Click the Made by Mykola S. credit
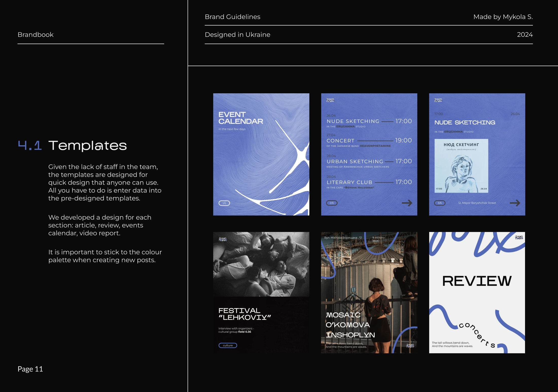This screenshot has height=392, width=558. [503, 17]
